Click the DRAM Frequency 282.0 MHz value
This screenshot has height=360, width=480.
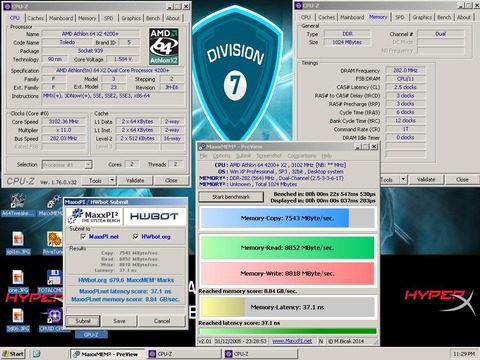coord(405,70)
